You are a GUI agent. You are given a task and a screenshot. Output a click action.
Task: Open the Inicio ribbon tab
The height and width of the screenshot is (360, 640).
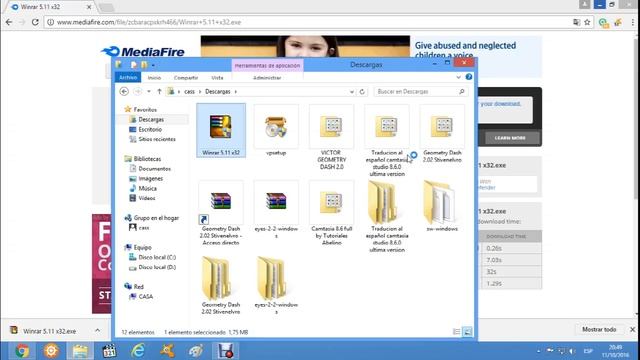point(154,78)
